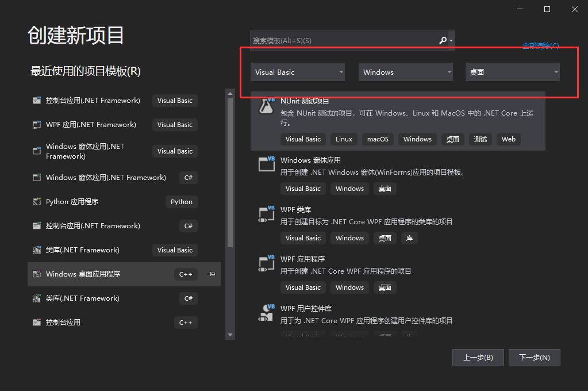Click the 下一步(N) button
Screen dimensions: 588x391
click(534, 357)
